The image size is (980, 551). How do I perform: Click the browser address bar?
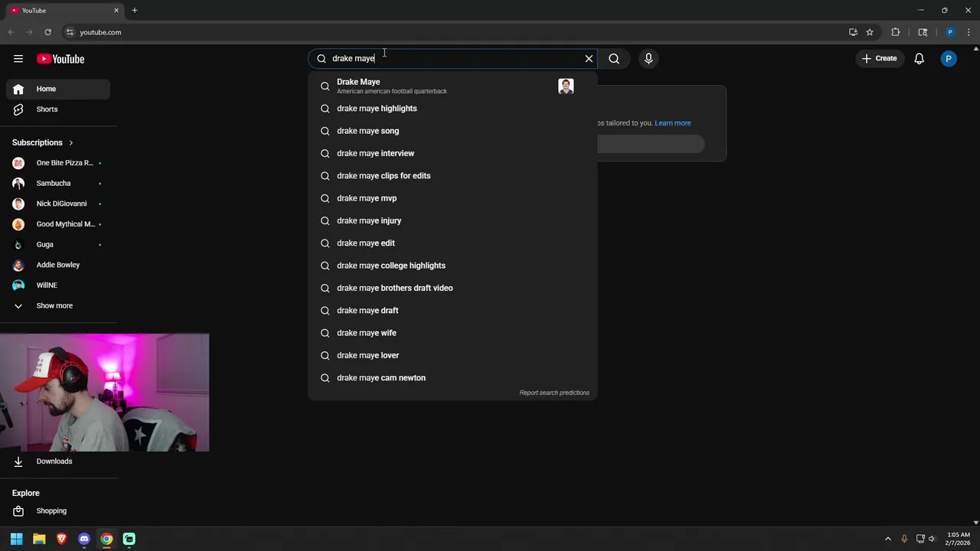click(459, 32)
